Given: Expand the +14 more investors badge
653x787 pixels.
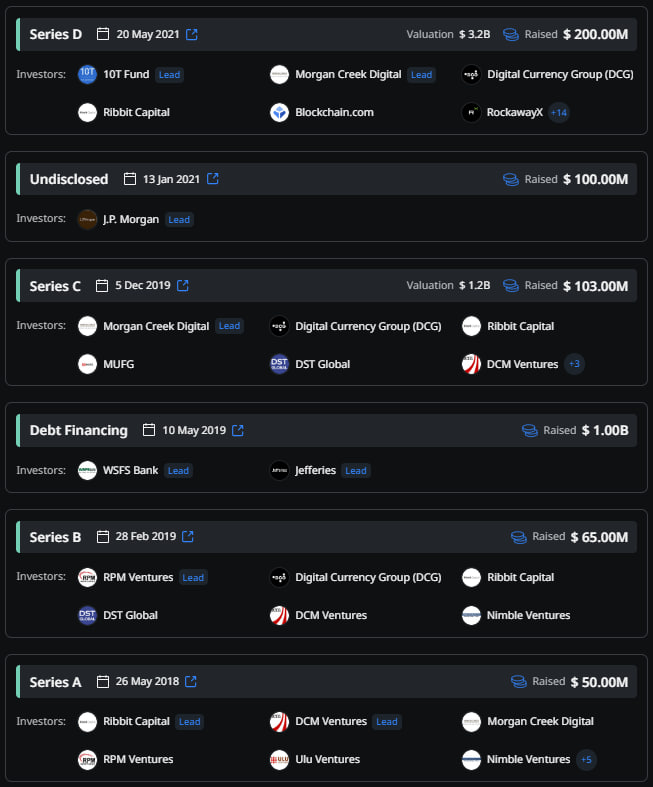Looking at the screenshot, I should [x=559, y=112].
